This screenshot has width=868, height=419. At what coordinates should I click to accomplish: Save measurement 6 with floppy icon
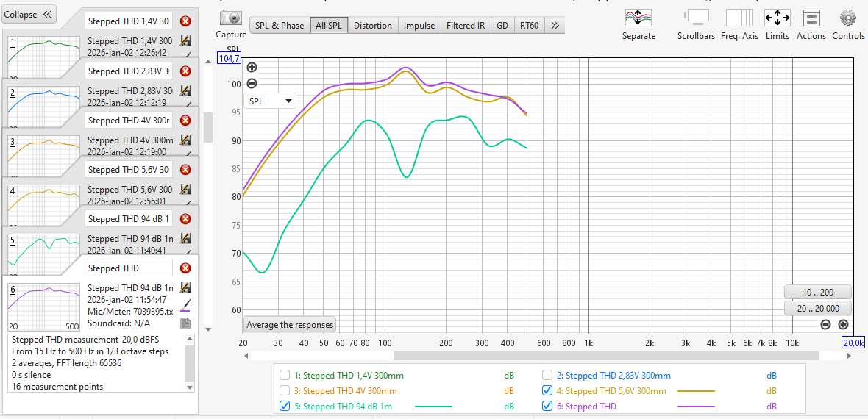[186, 288]
